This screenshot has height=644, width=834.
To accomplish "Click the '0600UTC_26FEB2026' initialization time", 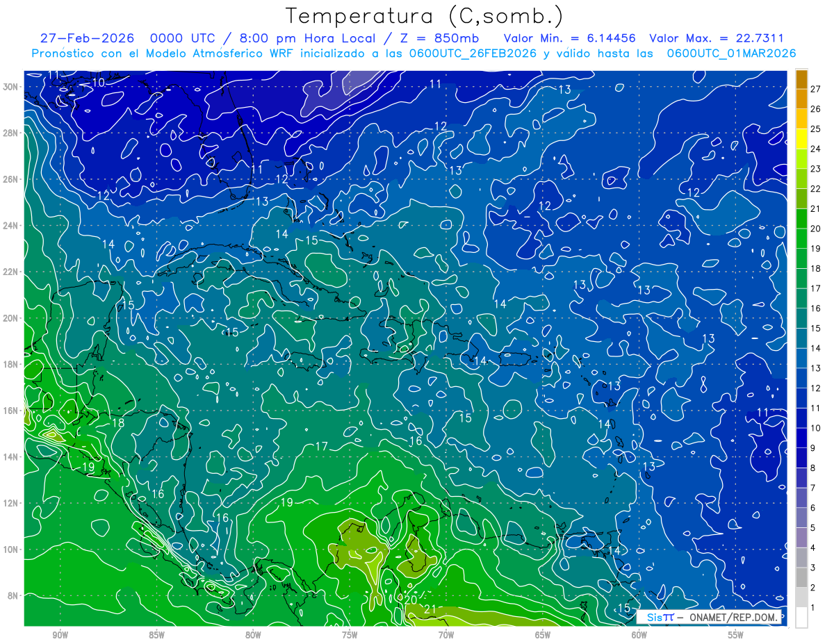I will tap(472, 53).
